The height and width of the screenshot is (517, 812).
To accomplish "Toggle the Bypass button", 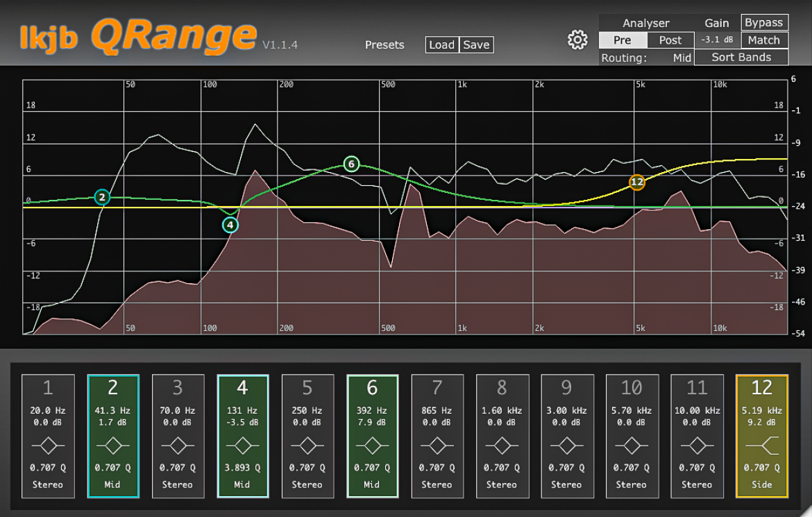I will pyautogui.click(x=764, y=23).
